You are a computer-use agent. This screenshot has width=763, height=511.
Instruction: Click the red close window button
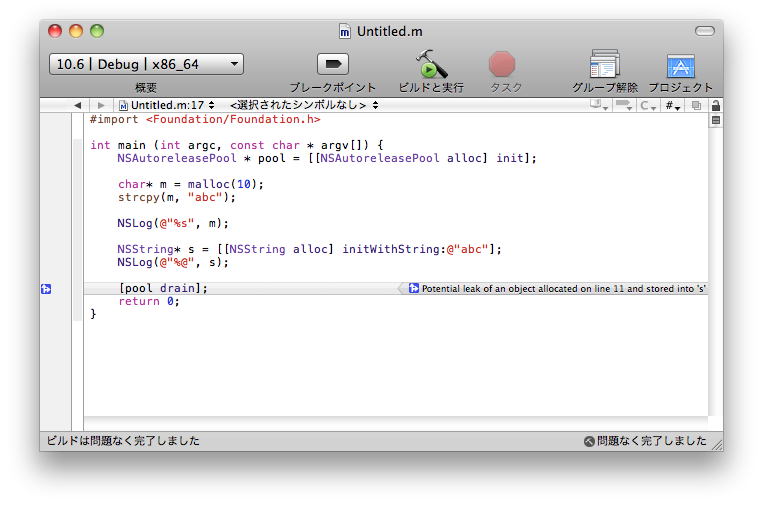[x=55, y=31]
